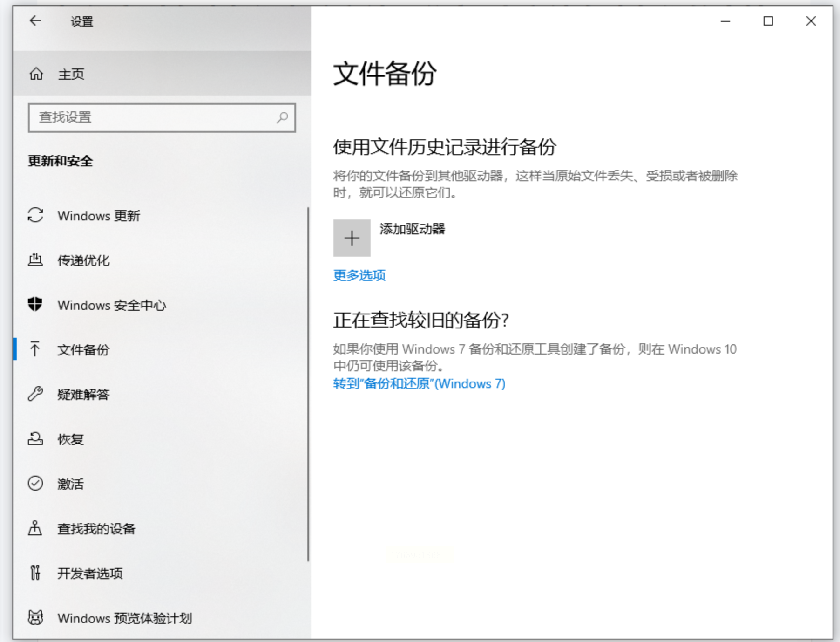Click the Windows 安全中心 shield icon
Screen dimensions: 840x642
tap(35, 305)
